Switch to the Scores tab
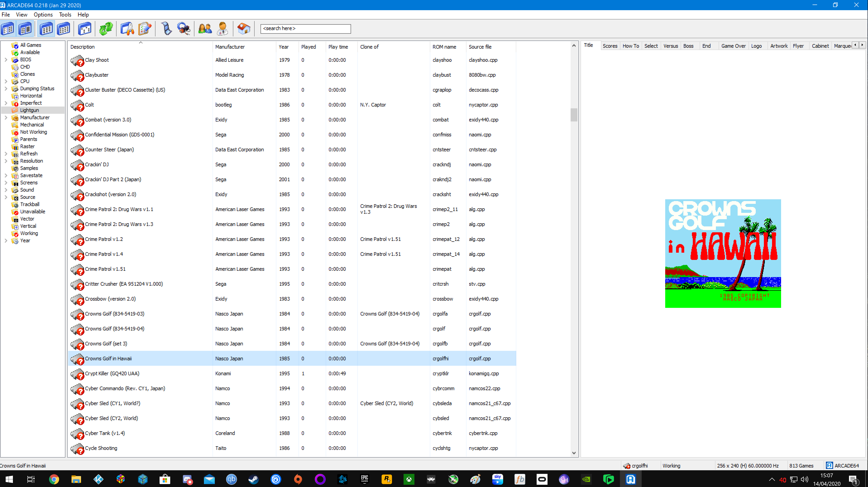 point(610,46)
